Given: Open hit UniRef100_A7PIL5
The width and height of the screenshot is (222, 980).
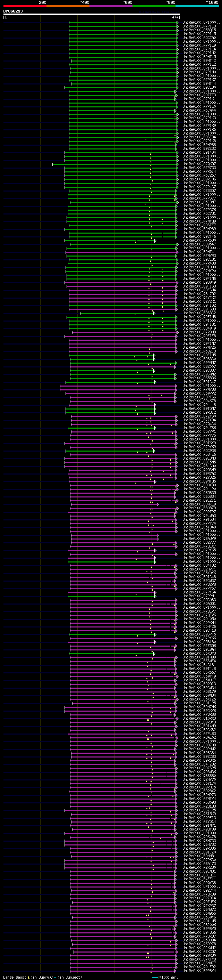Looking at the screenshot, I should (x=199, y=34).
